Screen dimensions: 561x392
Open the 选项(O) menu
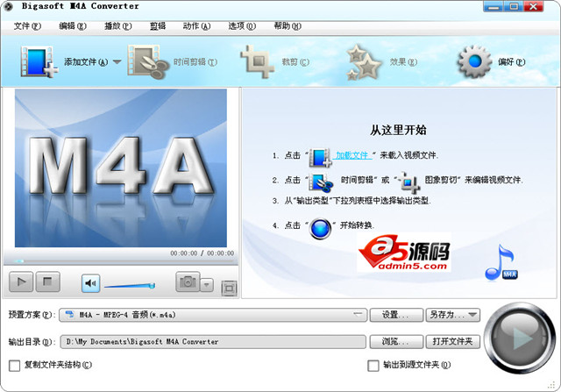242,26
